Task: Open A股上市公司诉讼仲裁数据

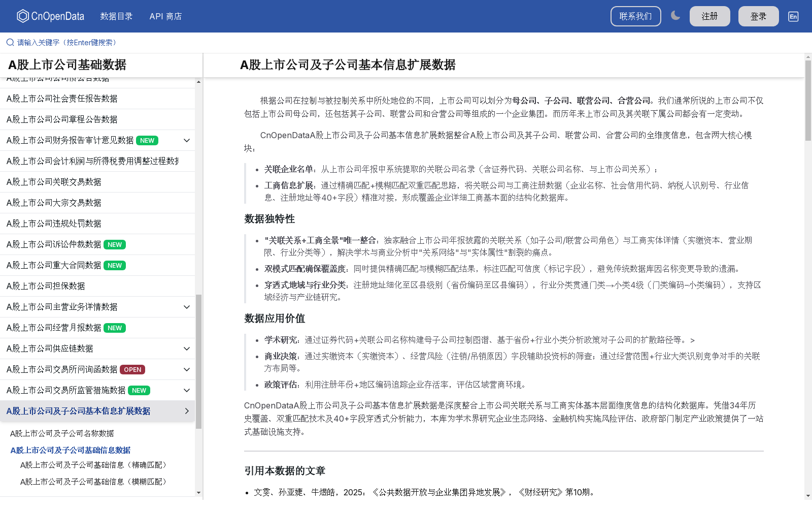Action: (97, 244)
